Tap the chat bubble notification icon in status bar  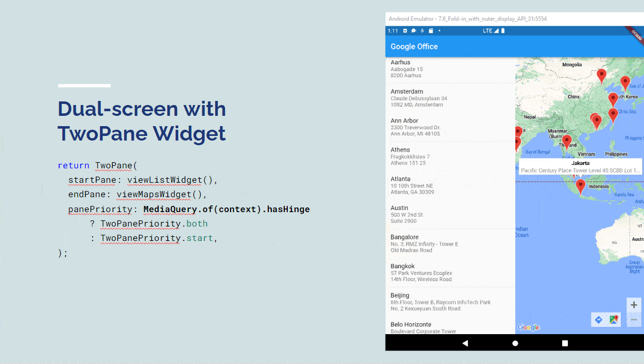(413, 31)
